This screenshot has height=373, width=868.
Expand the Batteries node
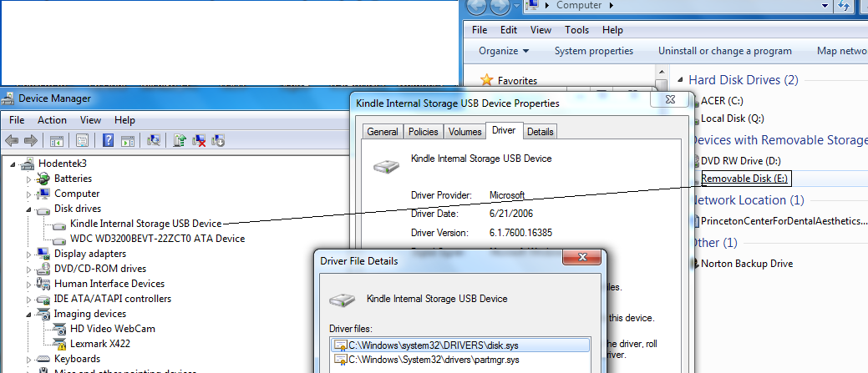[28, 179]
